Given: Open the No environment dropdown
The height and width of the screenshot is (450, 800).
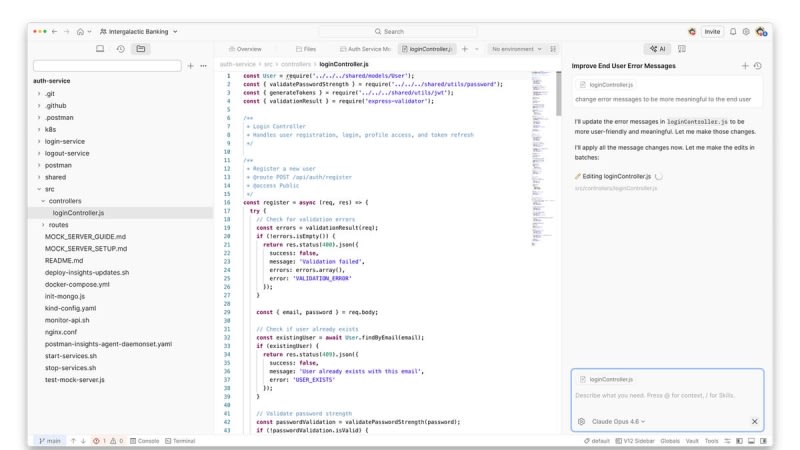Looking at the screenshot, I should [x=517, y=48].
